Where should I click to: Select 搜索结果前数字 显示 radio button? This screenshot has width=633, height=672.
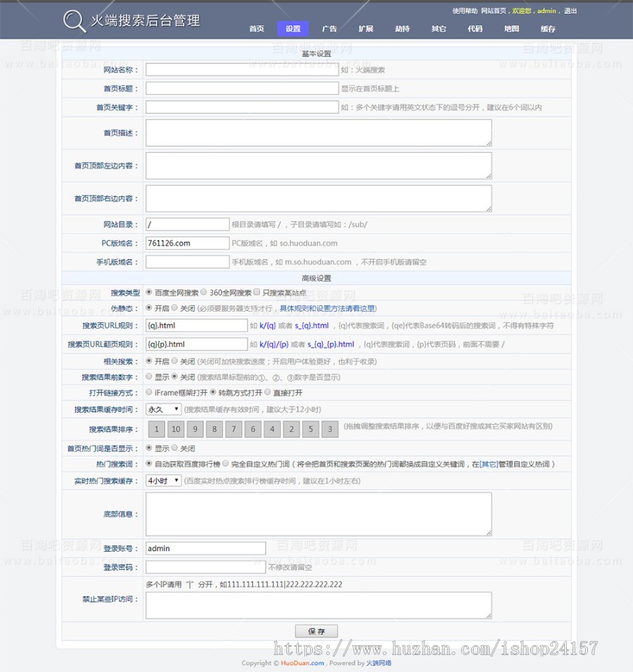click(x=149, y=376)
